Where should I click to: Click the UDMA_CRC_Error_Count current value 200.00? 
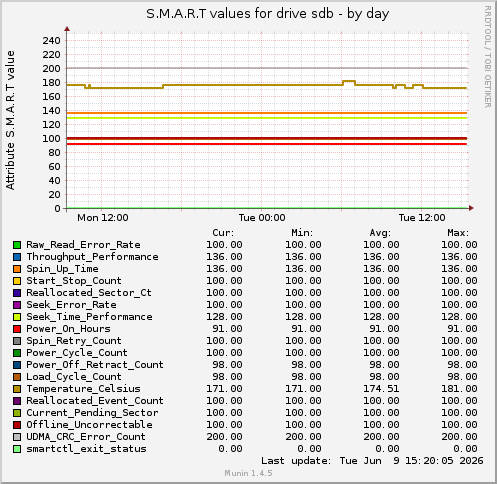pos(224,437)
